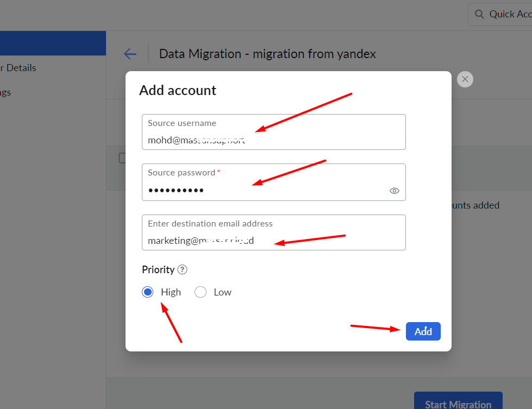This screenshot has height=409, width=532.
Task: Click the Add button
Action: 423,331
